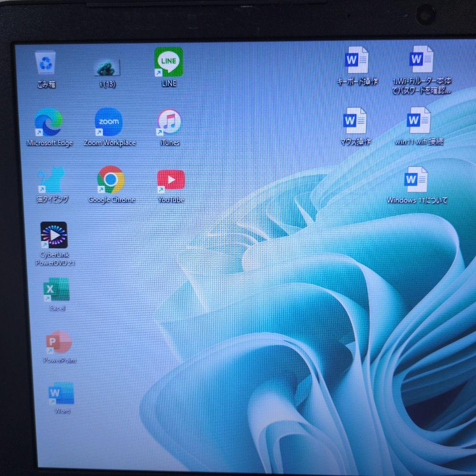This screenshot has width=476, height=476.
Task: Click the Word app shortcut
Action: click(62, 394)
